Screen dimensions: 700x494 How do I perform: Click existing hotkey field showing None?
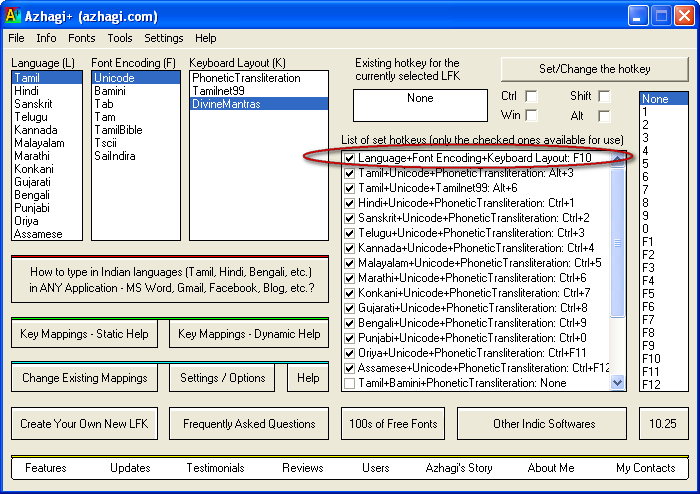pyautogui.click(x=420, y=105)
